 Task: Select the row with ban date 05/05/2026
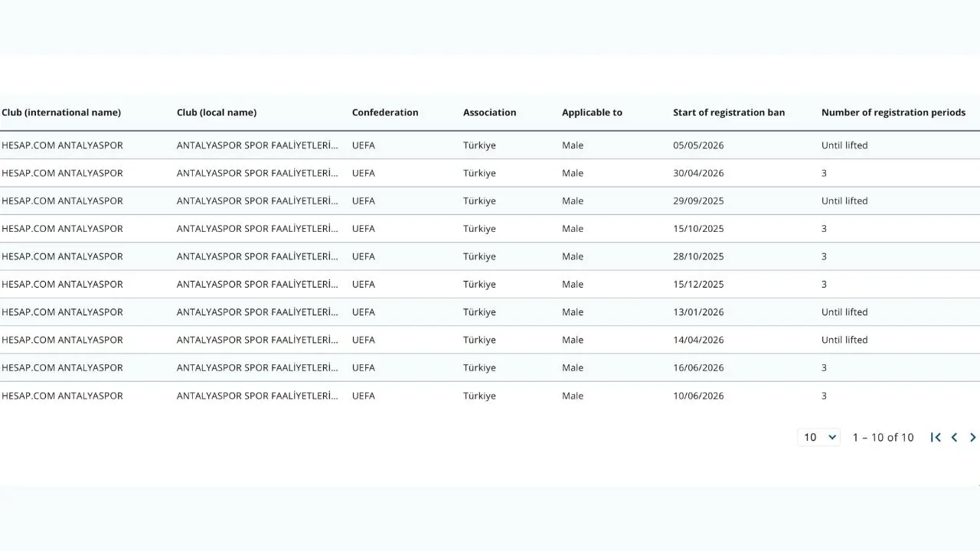tap(490, 145)
